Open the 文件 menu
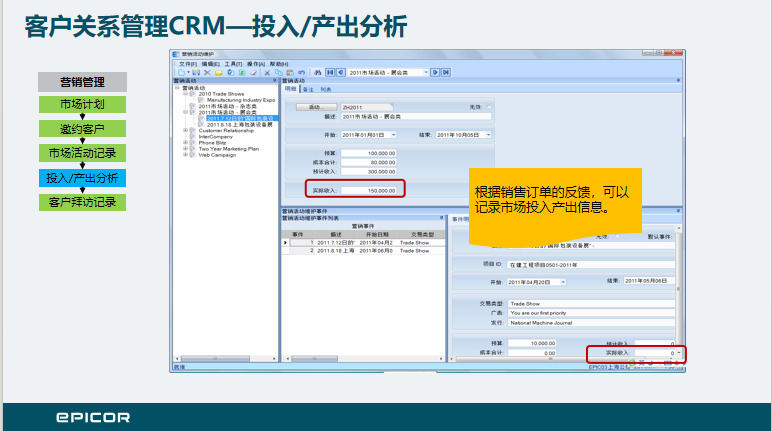 (188, 64)
